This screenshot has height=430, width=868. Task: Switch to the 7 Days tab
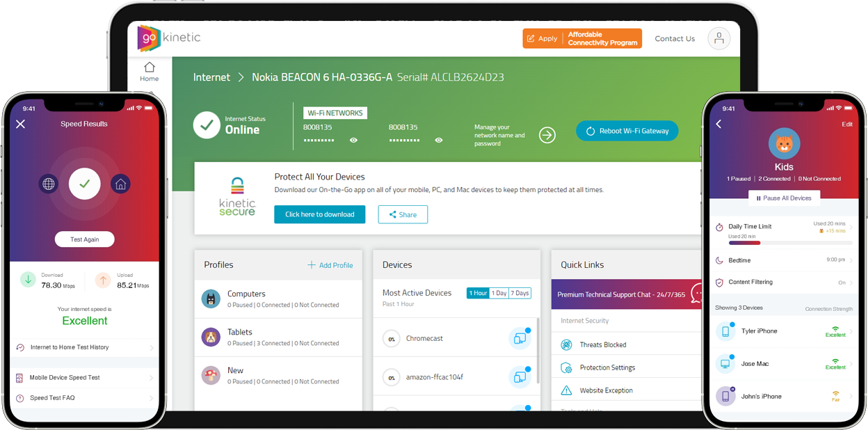[x=520, y=293]
